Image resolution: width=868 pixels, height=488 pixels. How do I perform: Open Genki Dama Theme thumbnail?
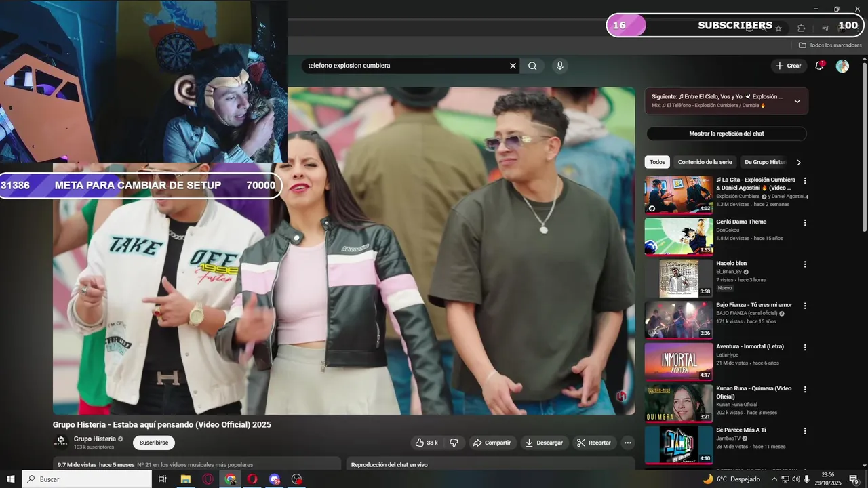(x=679, y=237)
